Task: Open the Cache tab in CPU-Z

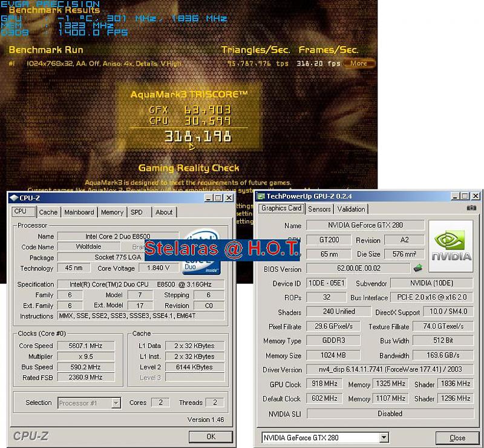Action: pyautogui.click(x=48, y=212)
